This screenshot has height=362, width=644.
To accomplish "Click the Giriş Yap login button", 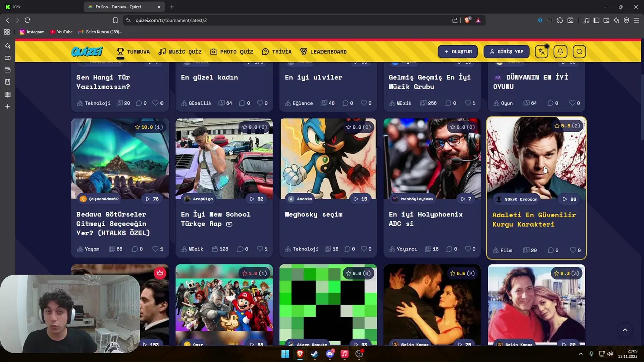I will (x=506, y=52).
